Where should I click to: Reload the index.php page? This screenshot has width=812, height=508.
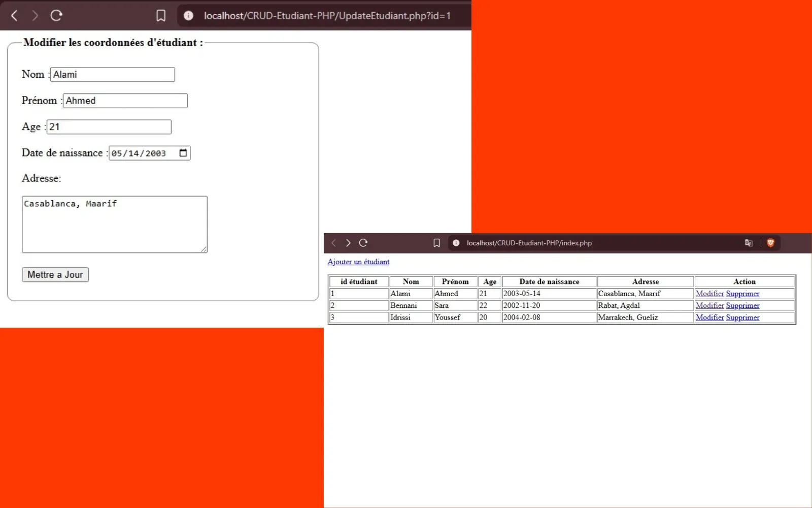pyautogui.click(x=363, y=243)
